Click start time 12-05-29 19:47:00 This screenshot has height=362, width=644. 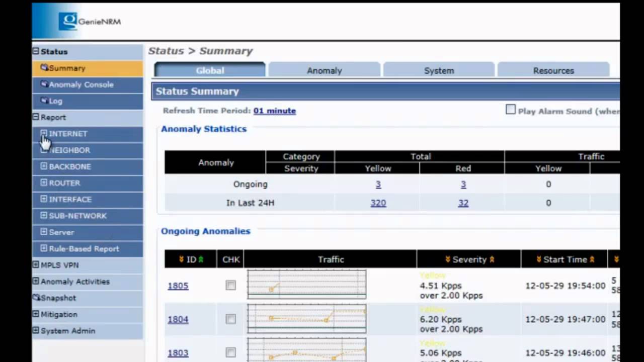[x=566, y=319]
